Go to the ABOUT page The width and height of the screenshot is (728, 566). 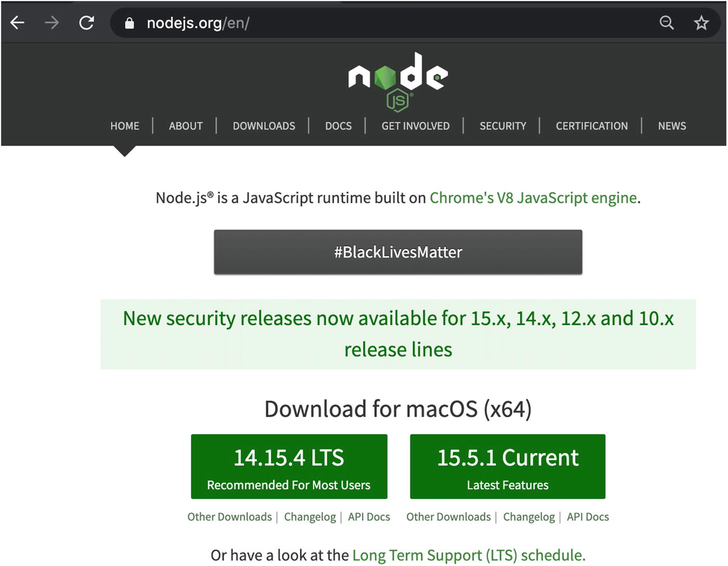(186, 126)
